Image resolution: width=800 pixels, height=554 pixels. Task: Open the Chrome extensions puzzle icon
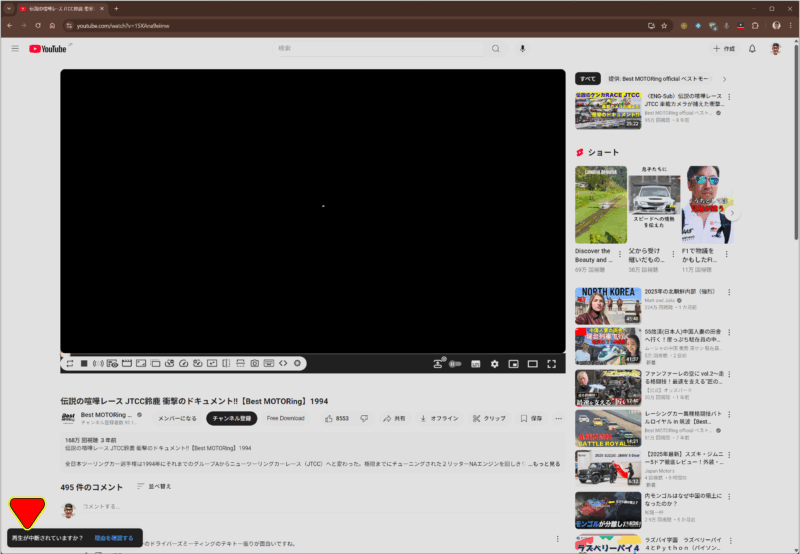coord(755,26)
